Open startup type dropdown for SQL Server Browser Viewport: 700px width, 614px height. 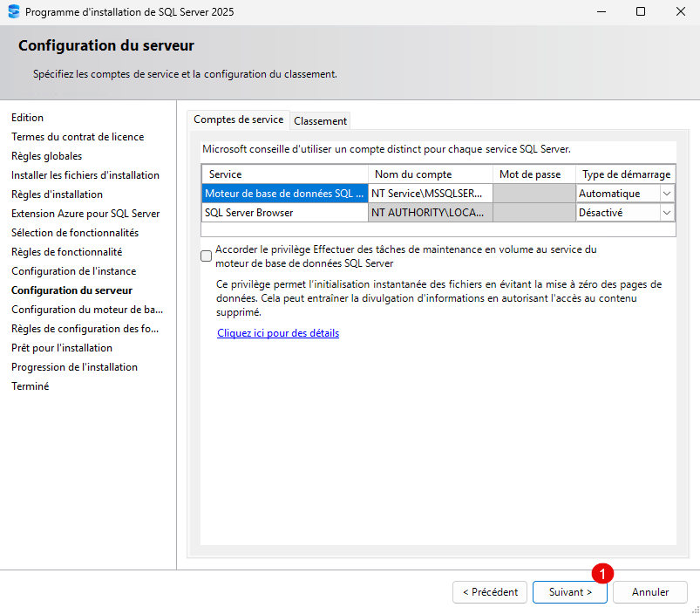(x=667, y=213)
